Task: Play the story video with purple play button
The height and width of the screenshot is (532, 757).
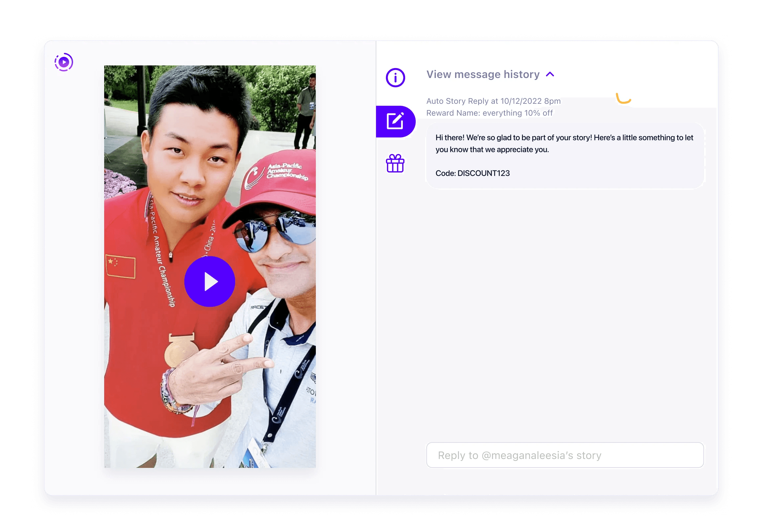Action: pos(210,282)
